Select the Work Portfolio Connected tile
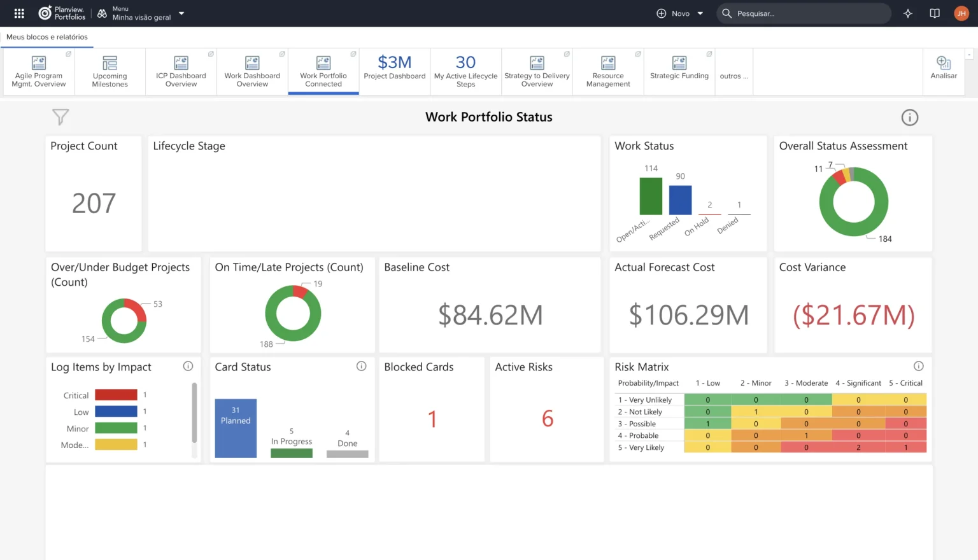Viewport: 978px width, 560px height. [x=323, y=72]
